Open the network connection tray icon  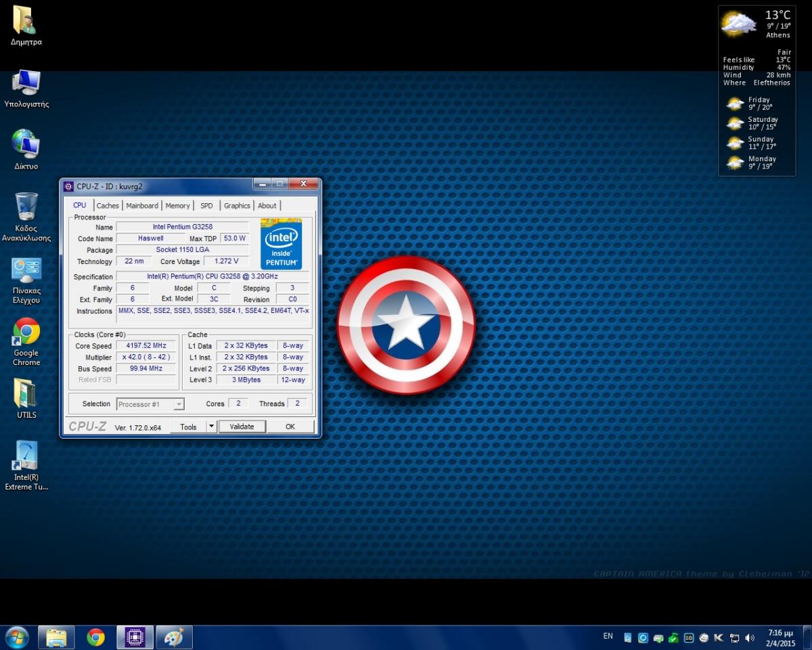tap(734, 638)
